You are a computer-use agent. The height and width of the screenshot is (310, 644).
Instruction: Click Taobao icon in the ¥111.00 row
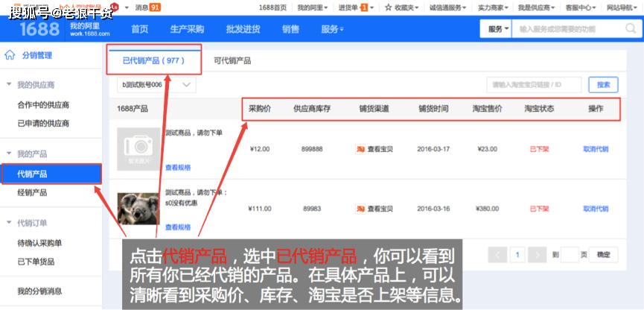click(360, 209)
